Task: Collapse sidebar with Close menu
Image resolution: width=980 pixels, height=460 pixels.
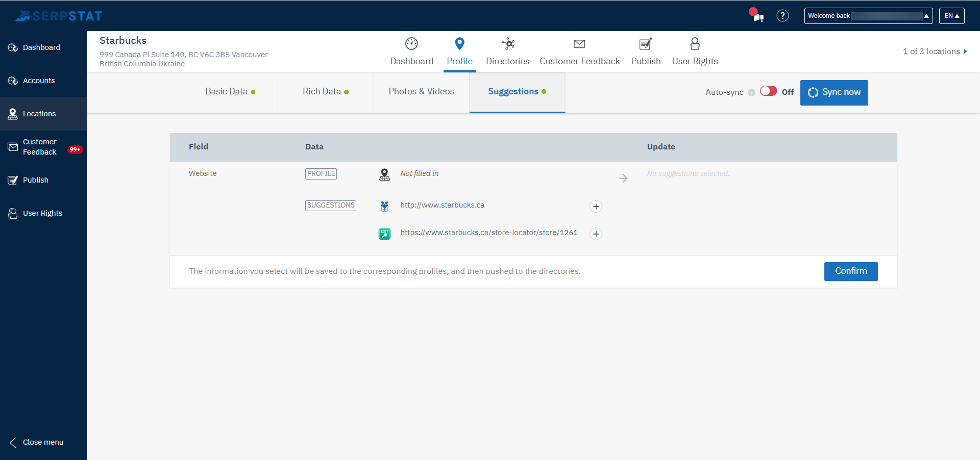Action: point(36,442)
